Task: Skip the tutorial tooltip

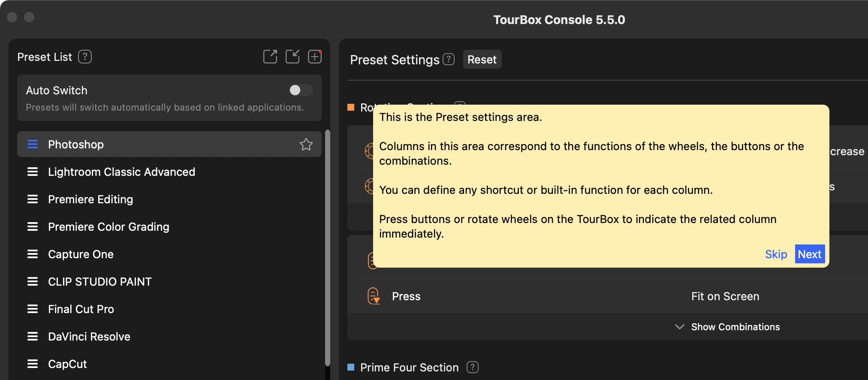Action: tap(776, 254)
